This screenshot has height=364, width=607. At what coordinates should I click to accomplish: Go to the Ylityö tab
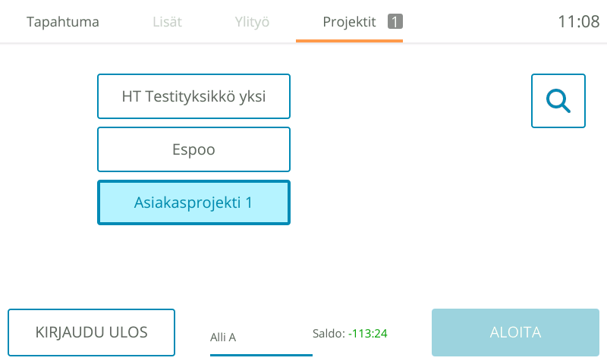252,22
